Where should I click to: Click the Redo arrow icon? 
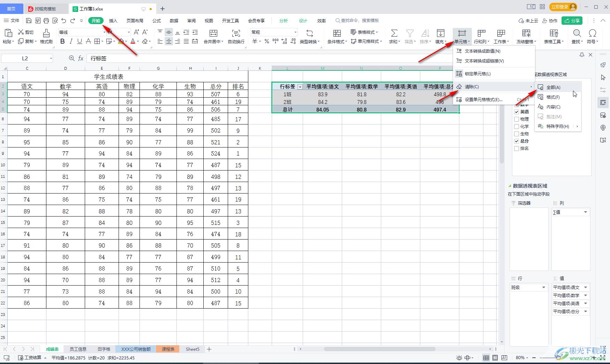coord(73,21)
